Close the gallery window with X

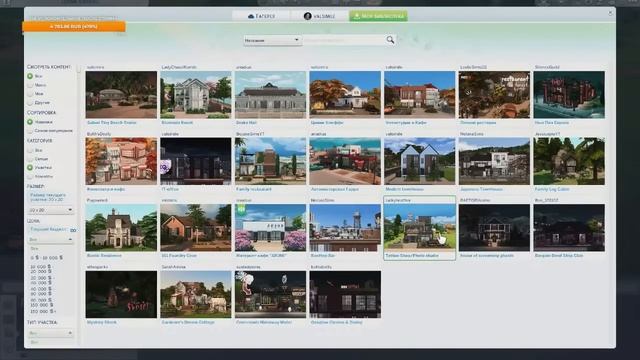click(610, 13)
